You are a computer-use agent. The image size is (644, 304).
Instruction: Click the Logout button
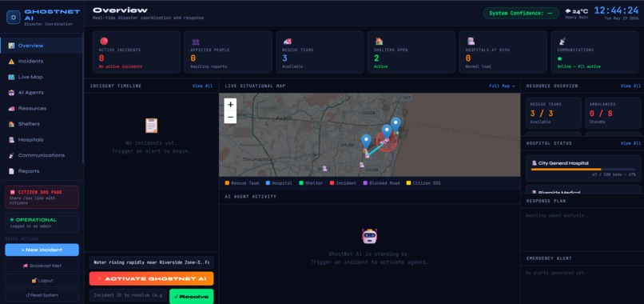click(x=42, y=280)
